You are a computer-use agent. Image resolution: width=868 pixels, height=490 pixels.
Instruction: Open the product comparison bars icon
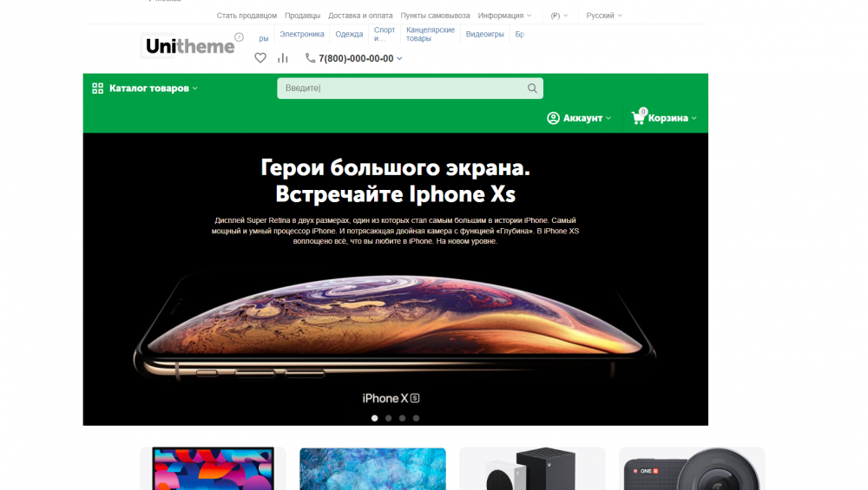(x=283, y=58)
